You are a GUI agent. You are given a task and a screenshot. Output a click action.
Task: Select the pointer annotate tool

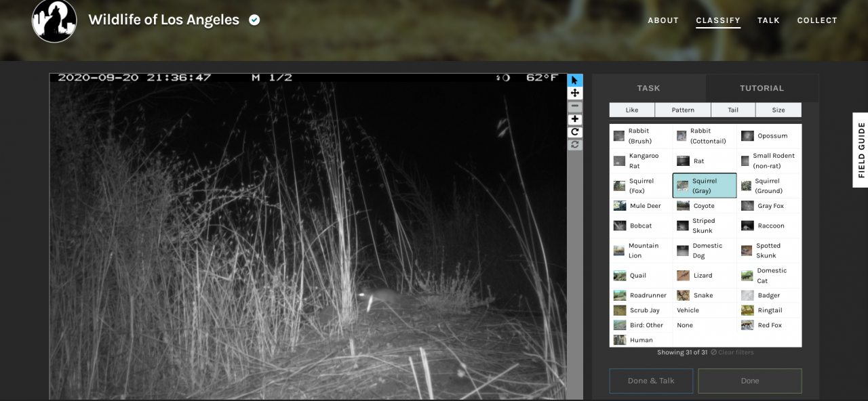(575, 80)
